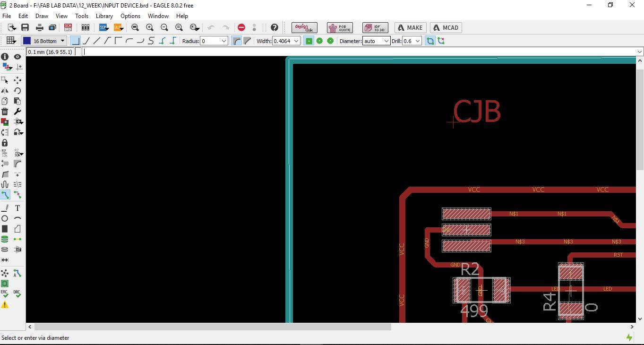Screen dimensions: 644x345
Task: Select the Copy tool
Action: click(x=5, y=101)
